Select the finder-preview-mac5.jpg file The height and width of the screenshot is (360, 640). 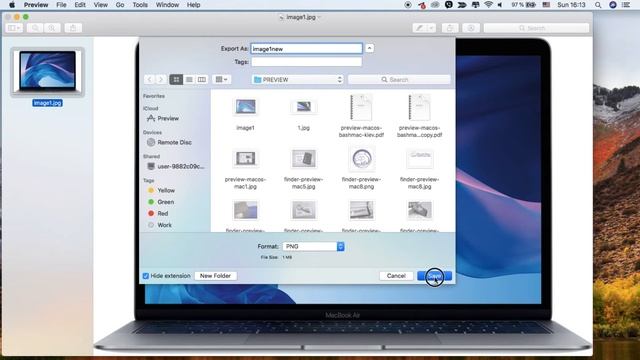point(304,158)
